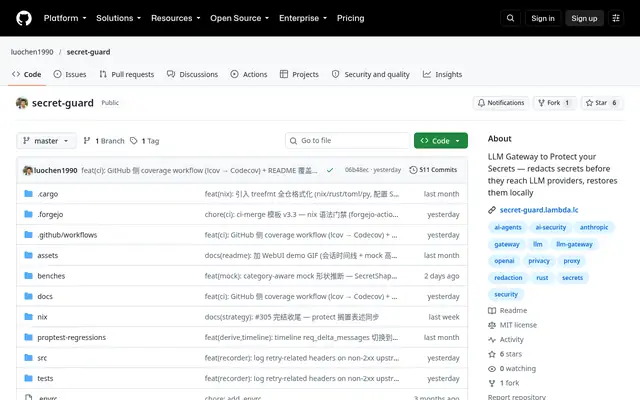Open Notifications bell button
Viewport: 640px width, 400px height.
pos(501,103)
